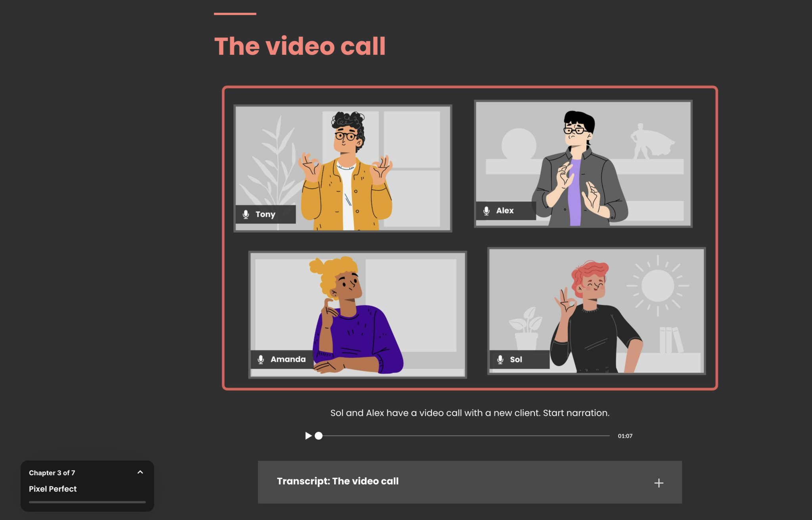This screenshot has height=520, width=812.
Task: Click Alex's microphone icon
Action: tap(486, 211)
